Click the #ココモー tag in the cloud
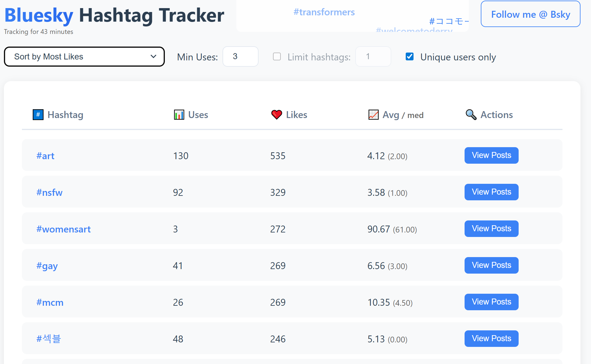Image resolution: width=591 pixels, height=364 pixels. pos(449,21)
